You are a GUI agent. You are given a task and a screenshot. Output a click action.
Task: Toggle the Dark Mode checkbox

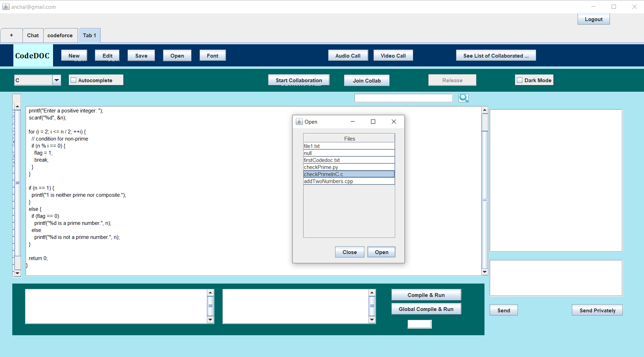520,80
